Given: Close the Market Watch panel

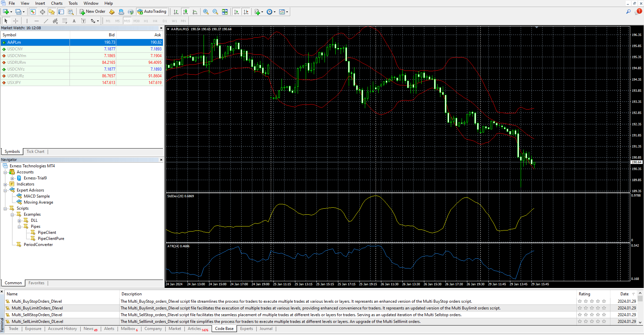Looking at the screenshot, I should pyautogui.click(x=161, y=28).
